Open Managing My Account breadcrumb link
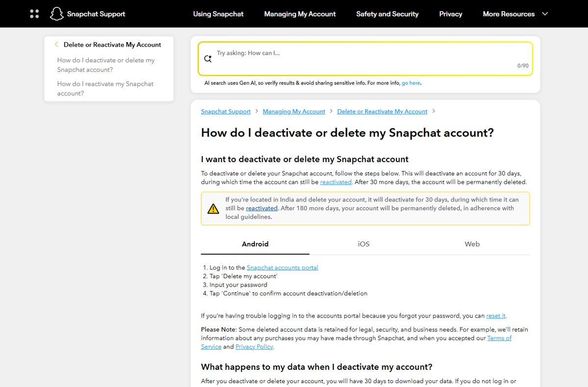588x387 pixels. point(294,112)
